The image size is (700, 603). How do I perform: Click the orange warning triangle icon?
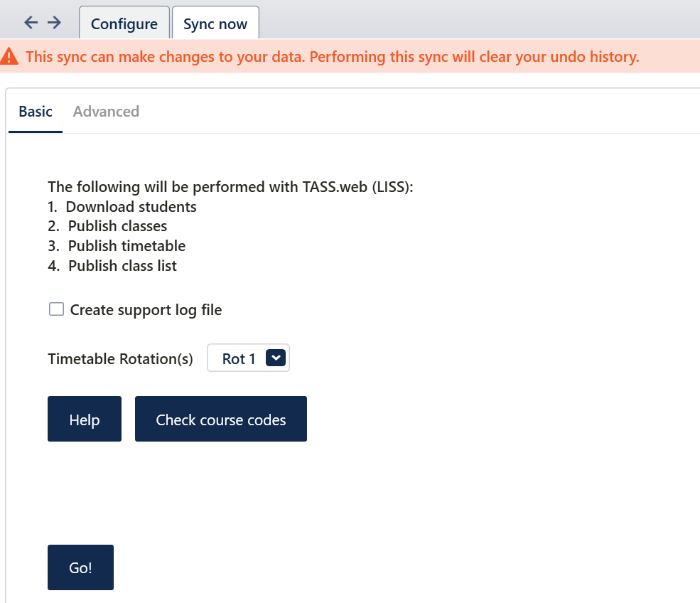click(10, 56)
